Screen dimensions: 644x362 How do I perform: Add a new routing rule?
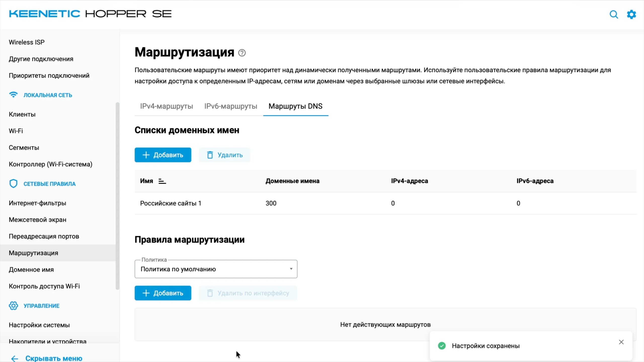point(163,293)
